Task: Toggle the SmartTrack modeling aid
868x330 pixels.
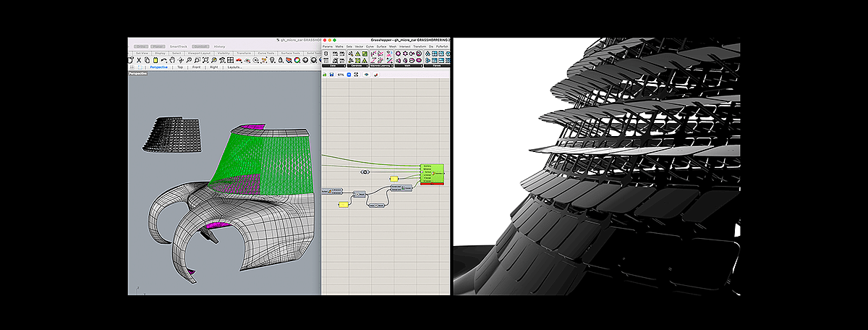Action: coord(178,46)
